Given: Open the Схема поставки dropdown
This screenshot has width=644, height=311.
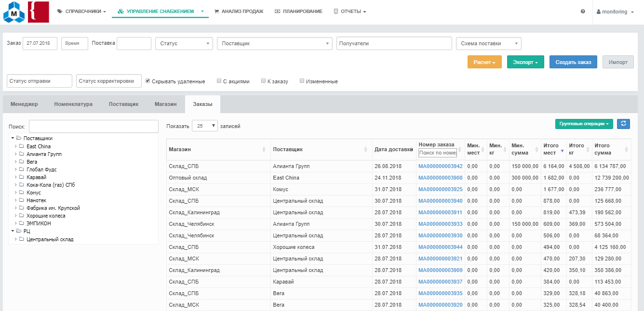Looking at the screenshot, I should coord(488,43).
